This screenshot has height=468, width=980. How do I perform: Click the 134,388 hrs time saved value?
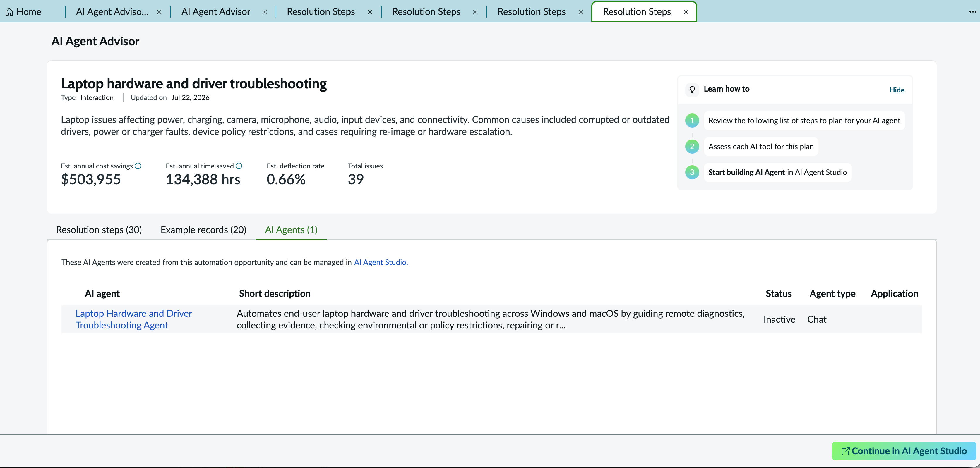tap(203, 179)
